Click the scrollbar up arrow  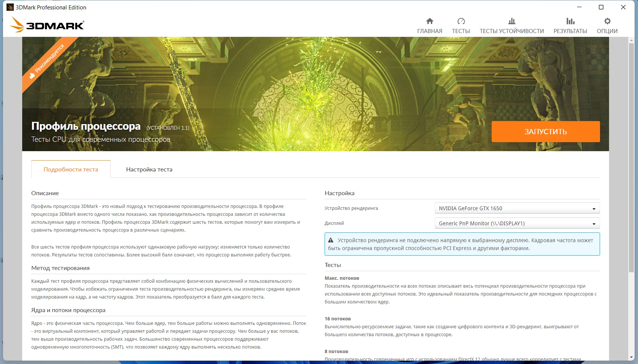(631, 40)
